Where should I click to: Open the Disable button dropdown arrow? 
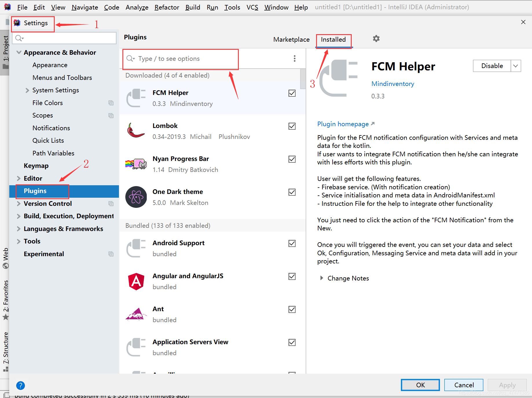516,66
